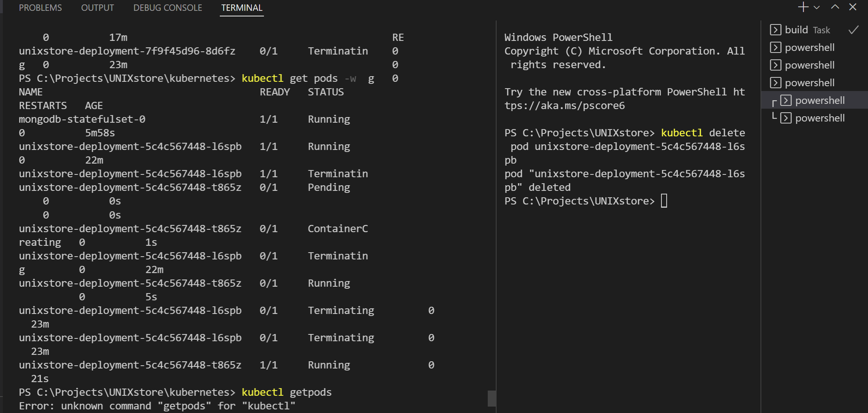868x413 pixels.
Task: Click the 'READY' column header
Action: (x=275, y=92)
